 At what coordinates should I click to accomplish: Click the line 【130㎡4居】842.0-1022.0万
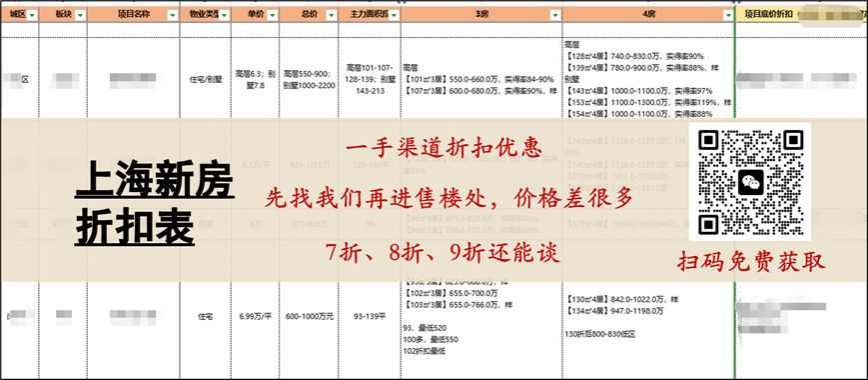pos(622,300)
